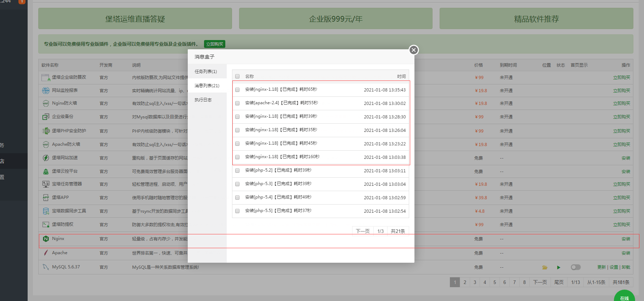The image size is (644, 301).
Task: Click the 宝塔数据同步工具 icon
Action: 46,211
